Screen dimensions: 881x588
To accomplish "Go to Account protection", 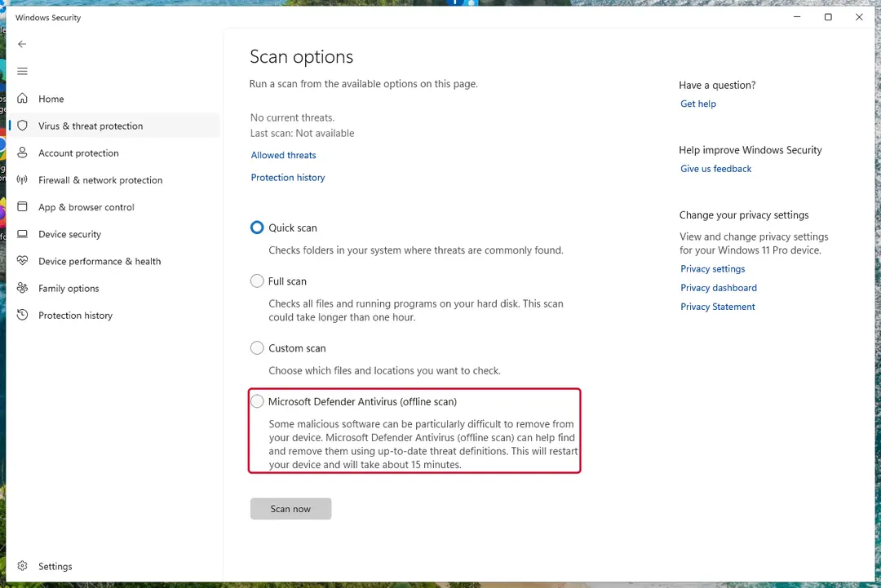I will [x=115, y=153].
